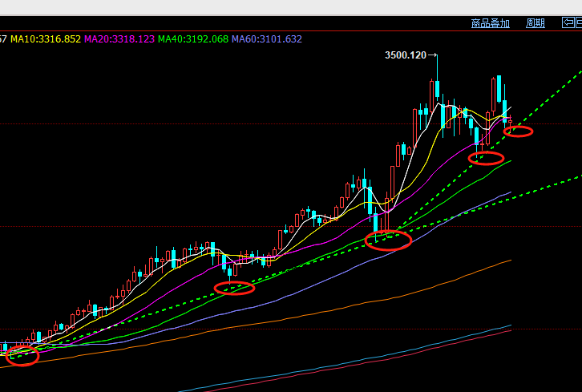Open the 周期 period link
Screen dimensions: 582x392
coord(535,23)
